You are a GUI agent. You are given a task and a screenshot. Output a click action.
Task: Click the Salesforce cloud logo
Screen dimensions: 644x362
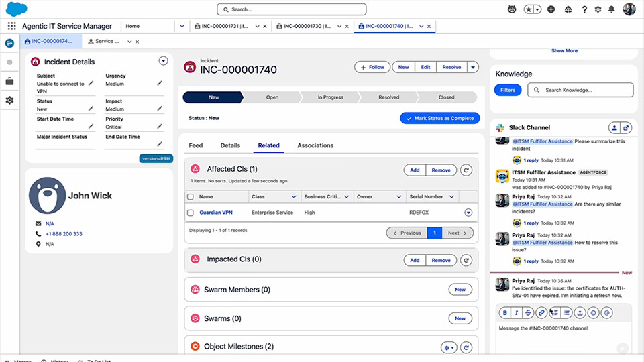pyautogui.click(x=16, y=9)
